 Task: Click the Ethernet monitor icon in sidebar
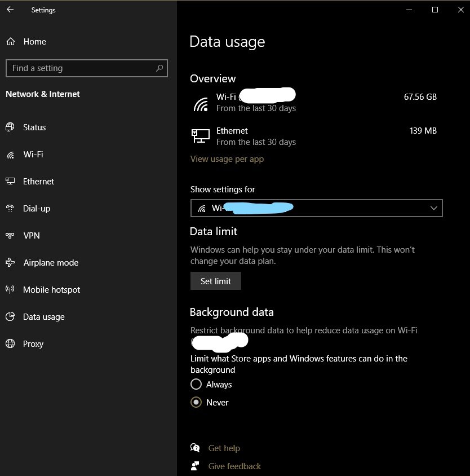[10, 182]
